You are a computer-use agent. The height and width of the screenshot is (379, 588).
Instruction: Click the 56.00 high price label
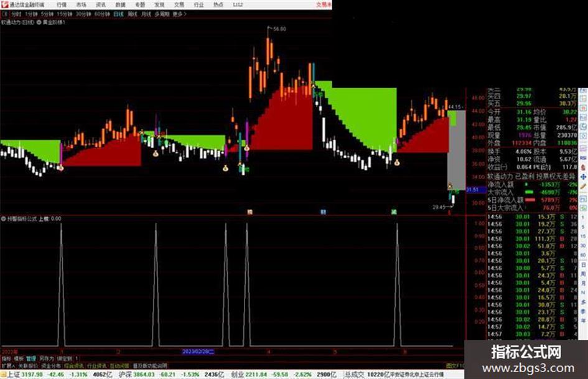click(x=280, y=29)
